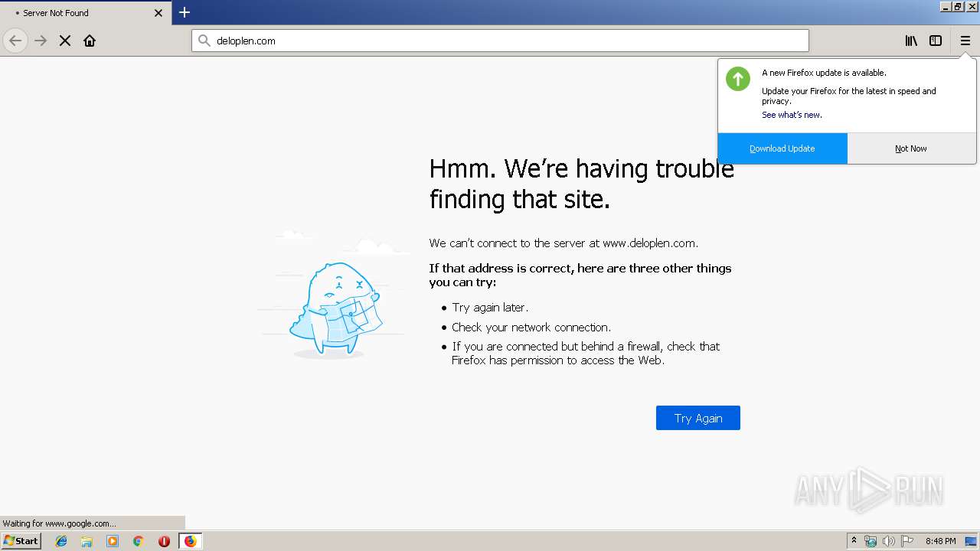Click the 8:48 PM clock
The width and height of the screenshot is (980, 551).
pos(940,541)
